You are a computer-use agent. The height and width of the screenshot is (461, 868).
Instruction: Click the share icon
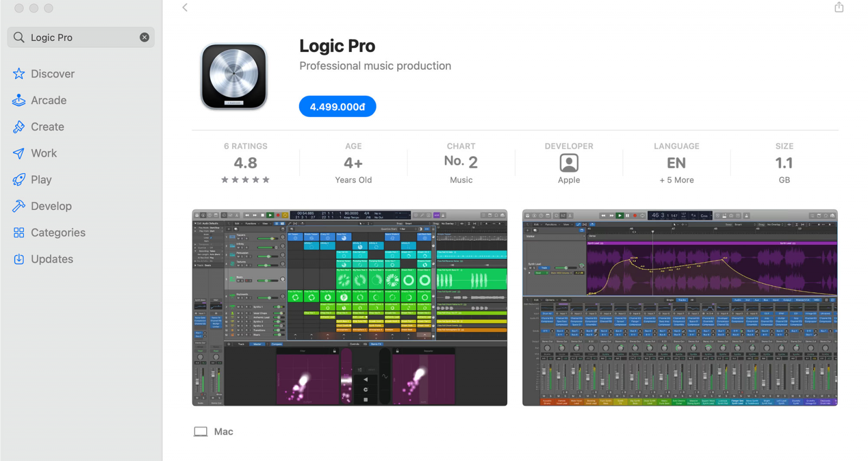click(x=839, y=7)
